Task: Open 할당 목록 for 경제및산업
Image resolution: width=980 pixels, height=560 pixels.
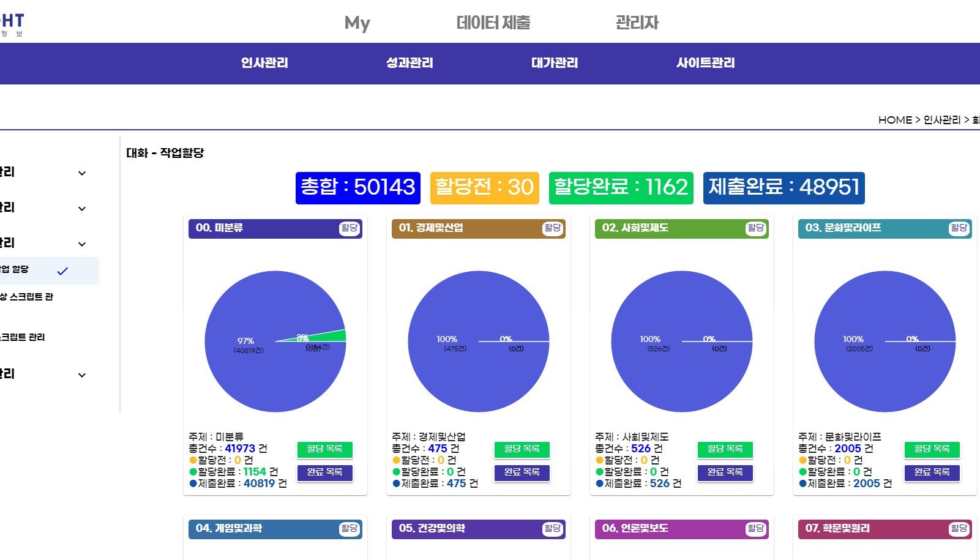Action: [522, 449]
